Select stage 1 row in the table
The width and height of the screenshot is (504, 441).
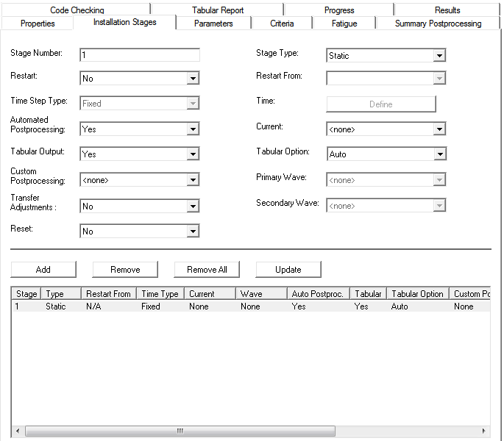(x=147, y=306)
